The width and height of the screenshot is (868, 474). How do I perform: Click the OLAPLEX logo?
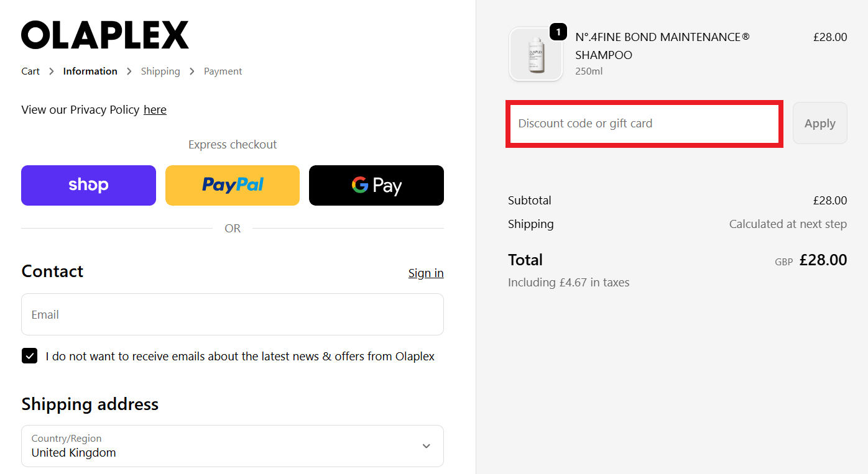point(104,35)
